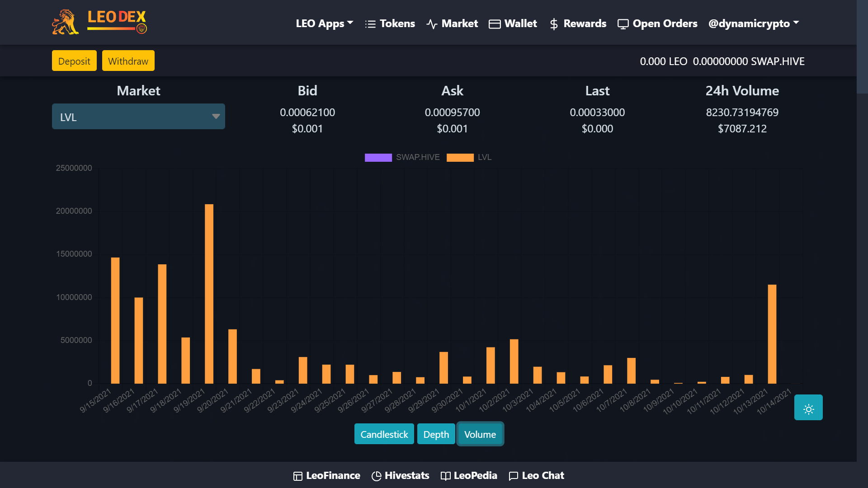Screen dimensions: 868x488
Task: Click the 9/20/2021 volume bar
Action: pyautogui.click(x=232, y=357)
